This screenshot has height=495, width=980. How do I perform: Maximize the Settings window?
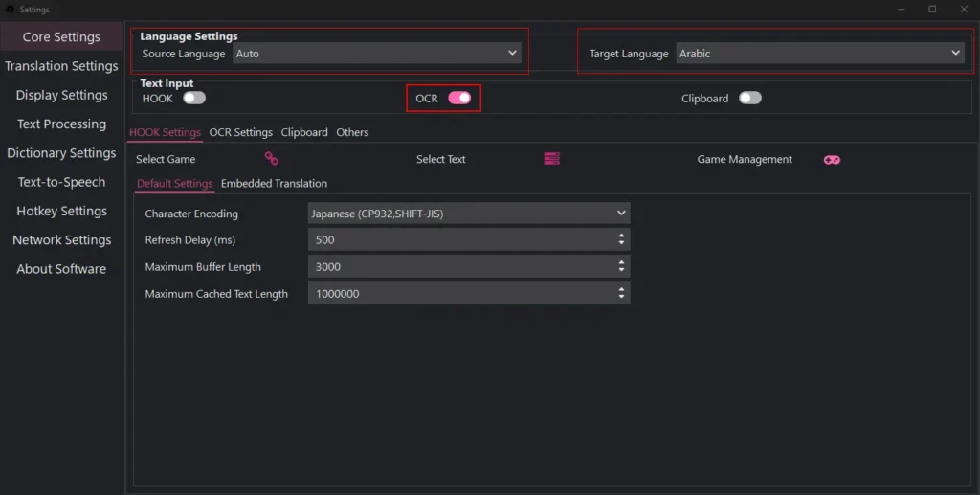932,9
